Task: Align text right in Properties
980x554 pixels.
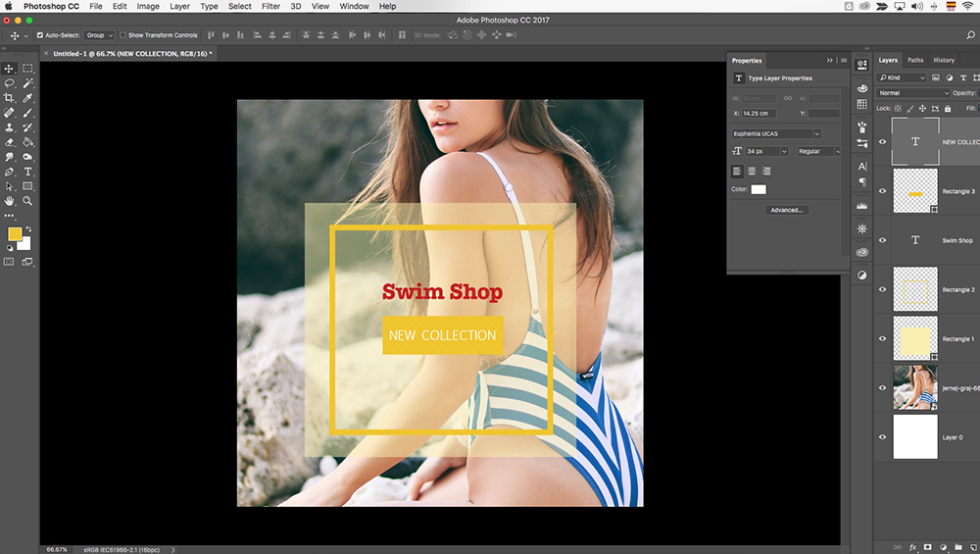Action: coord(767,171)
